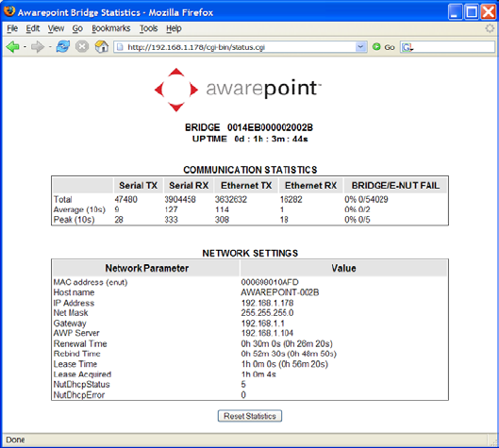Click the Reset Statistics button
Image resolution: width=499 pixels, height=448 pixels.
point(250,416)
